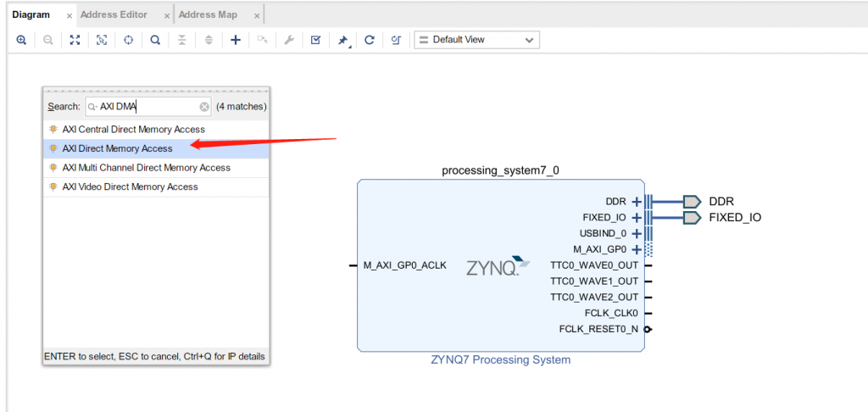
Task: Click the IP Search input field
Action: coord(147,106)
